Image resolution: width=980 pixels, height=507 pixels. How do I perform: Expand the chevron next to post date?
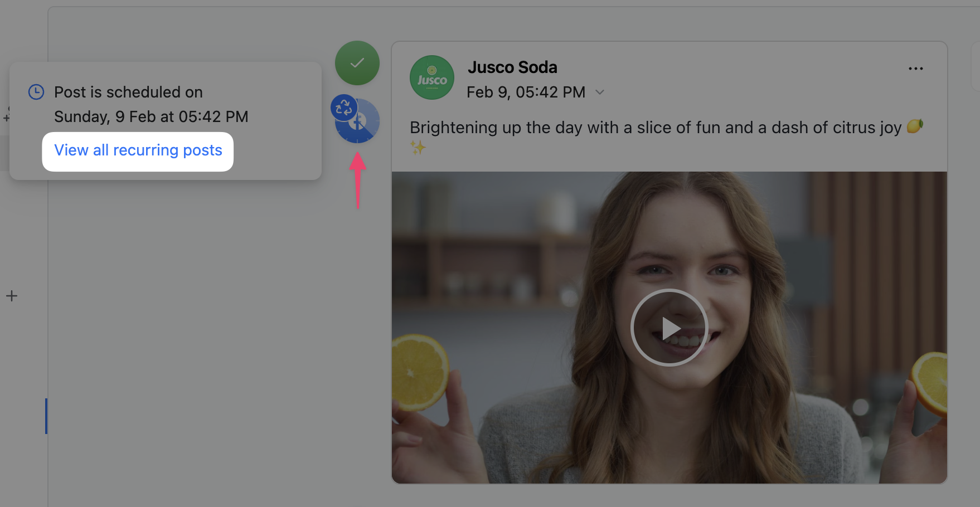pos(600,92)
